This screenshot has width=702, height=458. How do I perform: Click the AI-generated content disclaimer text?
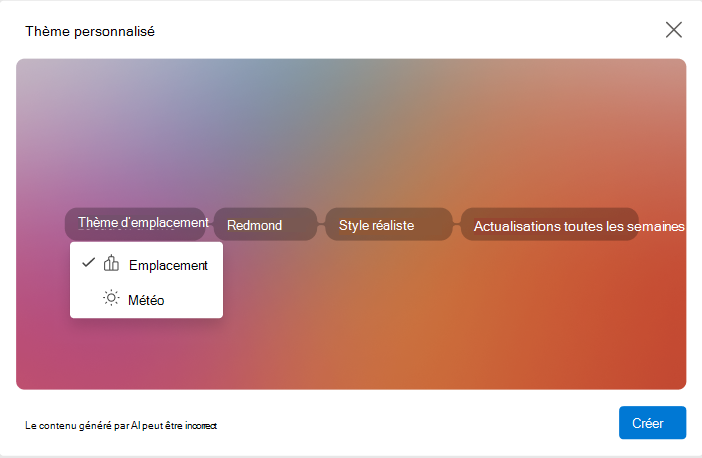coord(121,425)
